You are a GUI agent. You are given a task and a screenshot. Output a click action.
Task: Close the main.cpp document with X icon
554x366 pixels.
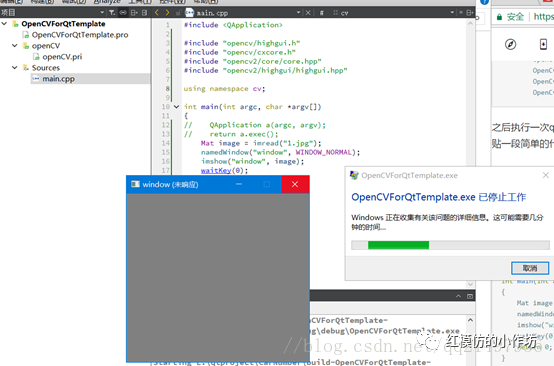tap(308, 13)
